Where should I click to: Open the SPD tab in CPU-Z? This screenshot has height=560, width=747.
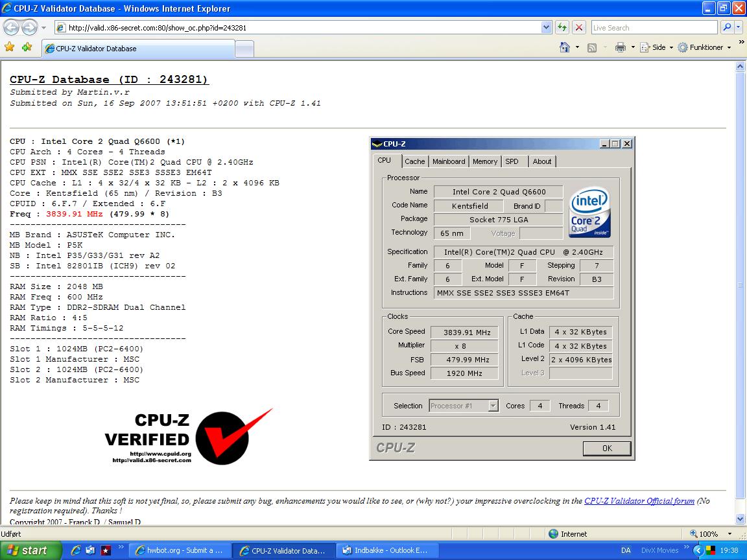coord(514,161)
